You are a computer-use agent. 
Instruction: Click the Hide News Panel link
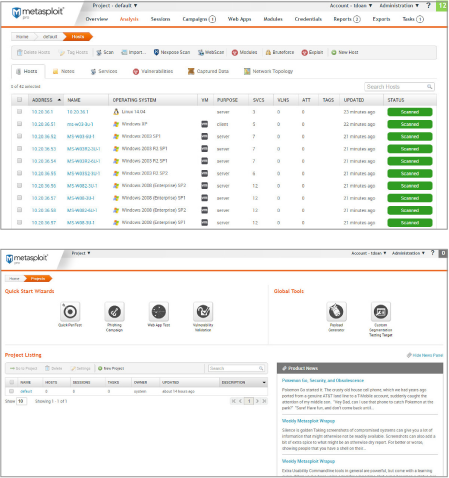pos(425,355)
